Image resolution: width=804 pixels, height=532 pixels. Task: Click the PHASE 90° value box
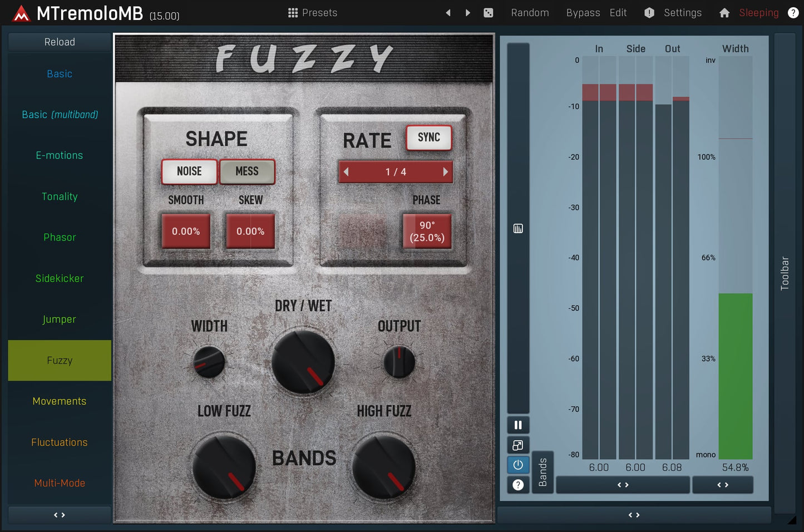click(427, 231)
